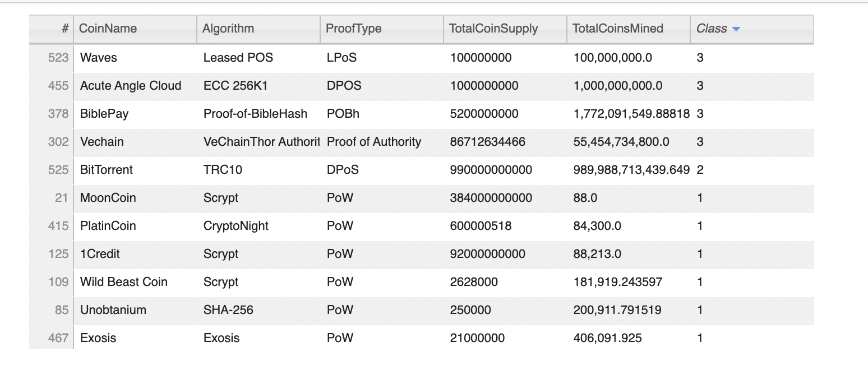Click the CryptoNight algorithm cell
This screenshot has width=868, height=369.
coord(258,226)
